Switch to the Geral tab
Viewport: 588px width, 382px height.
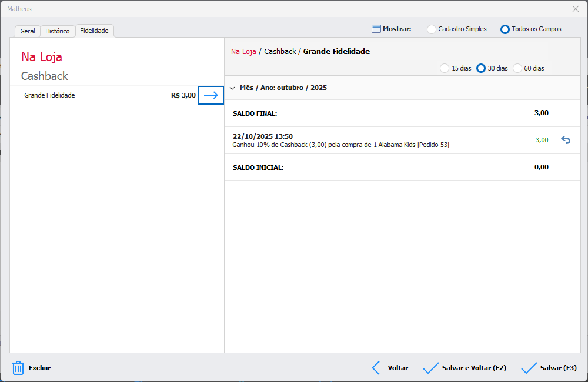coord(28,31)
